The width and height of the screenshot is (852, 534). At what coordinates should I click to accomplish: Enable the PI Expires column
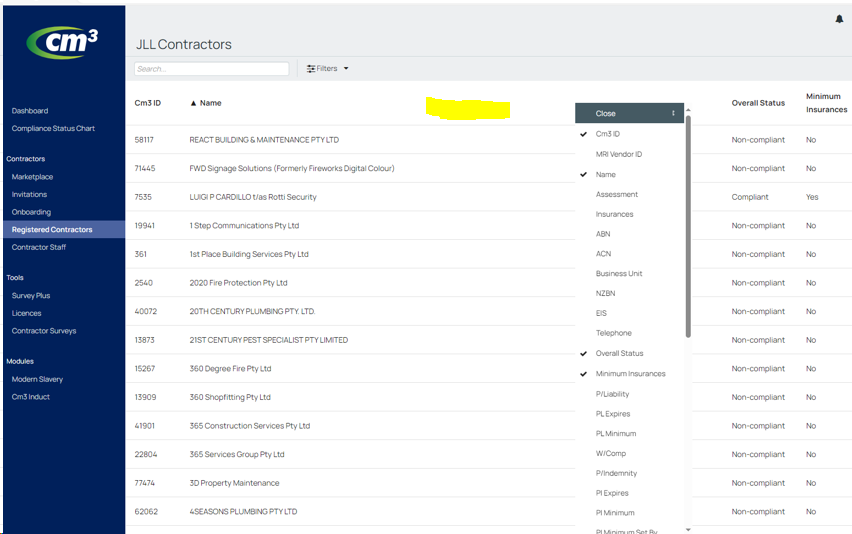(x=612, y=493)
